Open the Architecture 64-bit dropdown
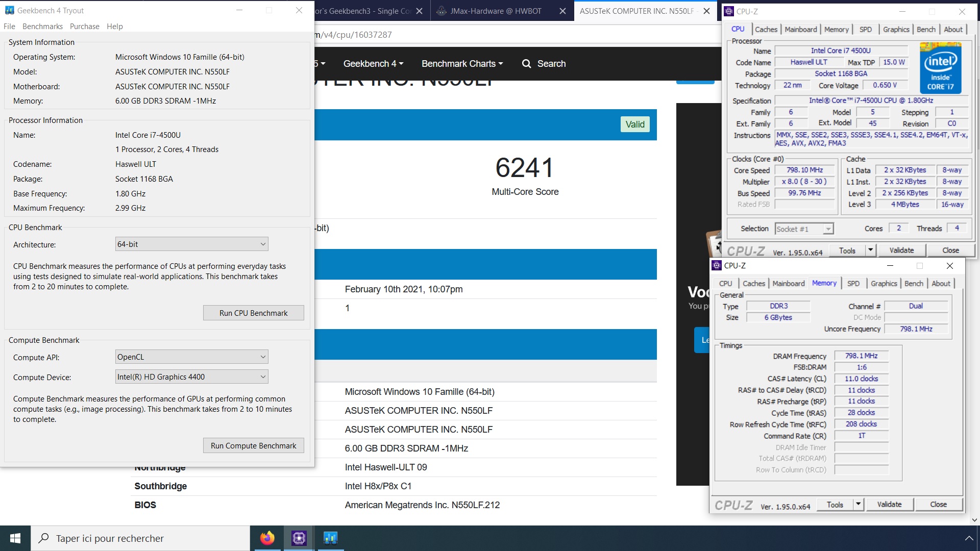Viewport: 980px width, 551px height. pos(191,244)
